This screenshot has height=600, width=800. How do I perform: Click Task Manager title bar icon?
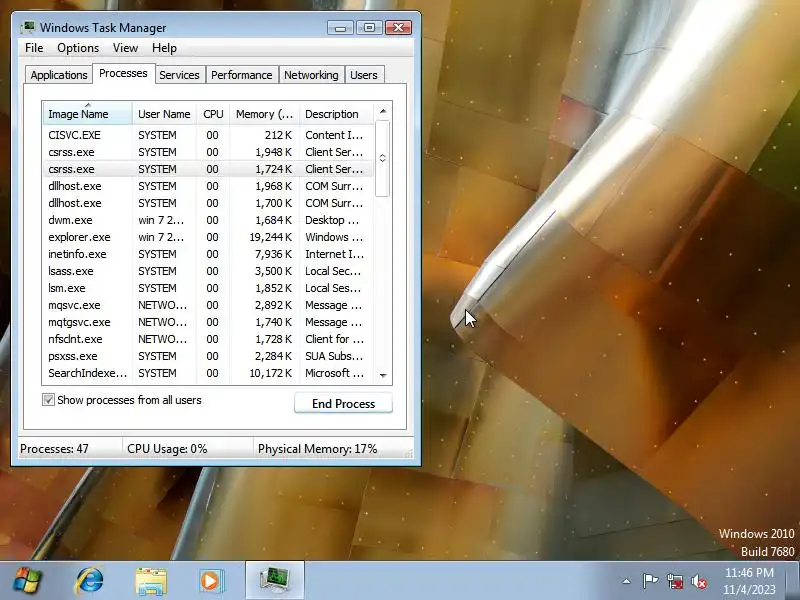tap(27, 27)
